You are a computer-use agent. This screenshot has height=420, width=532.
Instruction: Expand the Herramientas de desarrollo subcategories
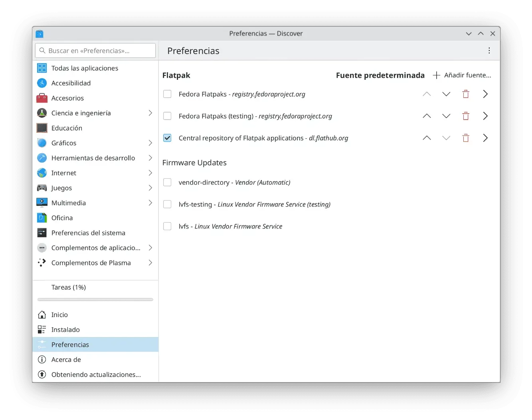click(150, 158)
